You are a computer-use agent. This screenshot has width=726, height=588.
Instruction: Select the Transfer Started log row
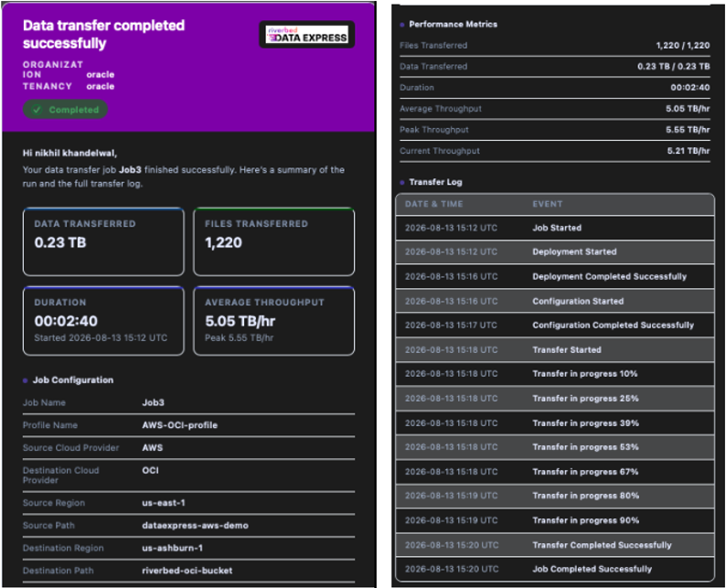(555, 349)
